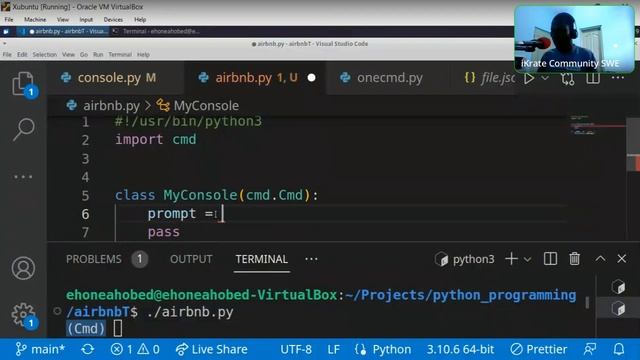The width and height of the screenshot is (640, 360).
Task: Open the VS Code Help menu
Action: (x=143, y=54)
